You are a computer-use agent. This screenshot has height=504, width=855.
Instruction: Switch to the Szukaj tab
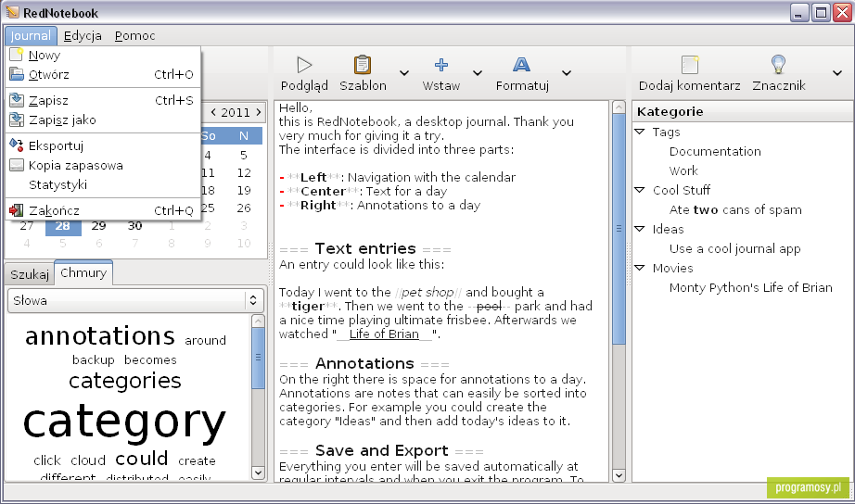click(30, 274)
